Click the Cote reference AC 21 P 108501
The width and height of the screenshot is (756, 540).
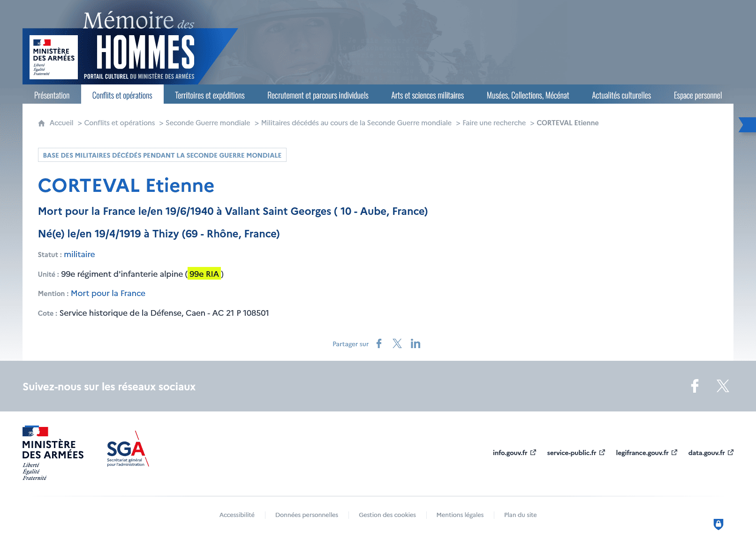tap(241, 313)
